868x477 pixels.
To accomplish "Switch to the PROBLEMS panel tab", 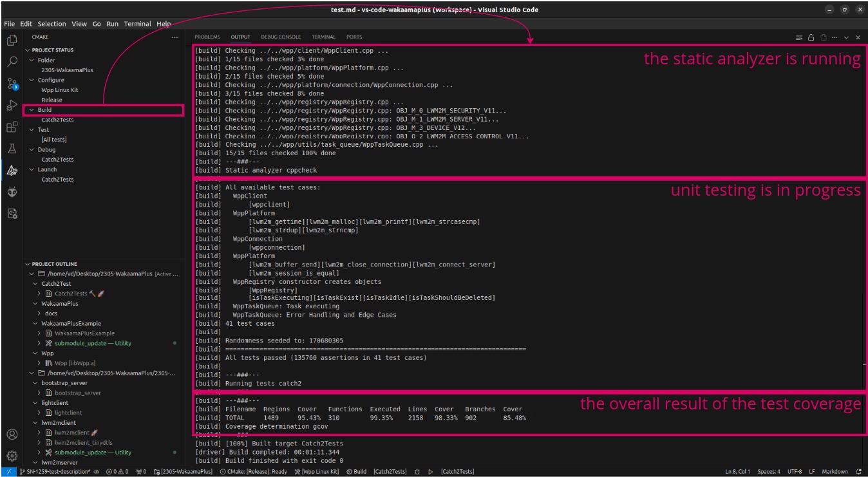I will click(207, 37).
